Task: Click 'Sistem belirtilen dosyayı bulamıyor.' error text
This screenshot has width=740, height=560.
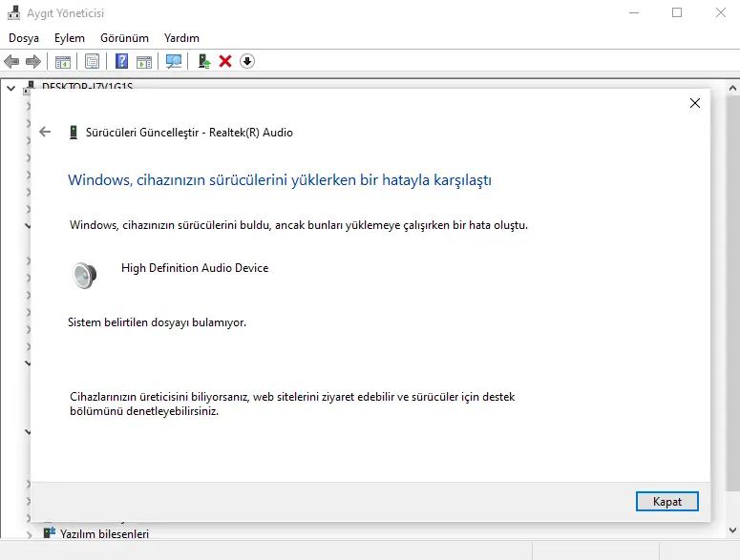Action: [158, 322]
